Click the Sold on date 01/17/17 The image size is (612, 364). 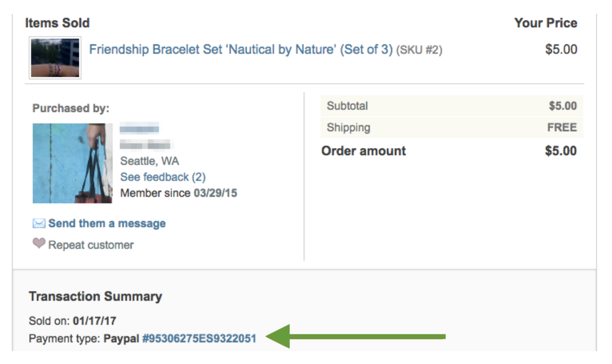[x=94, y=321]
